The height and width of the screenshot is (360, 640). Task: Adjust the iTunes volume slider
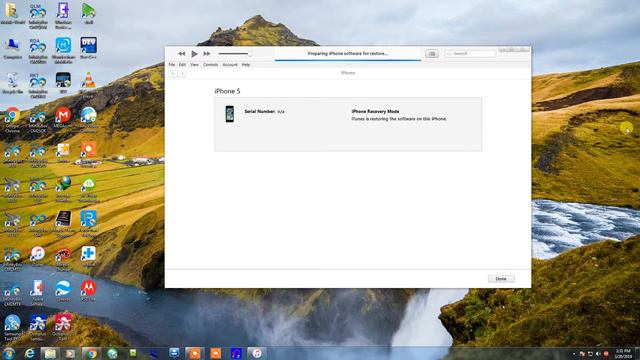235,53
